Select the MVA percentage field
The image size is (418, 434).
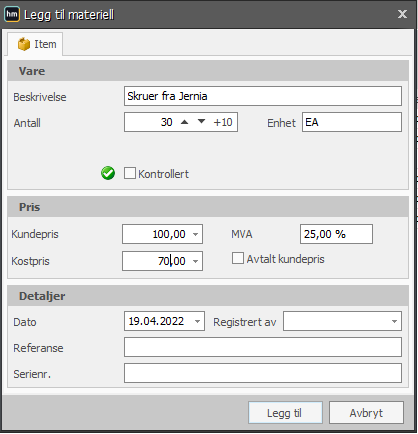(x=336, y=234)
